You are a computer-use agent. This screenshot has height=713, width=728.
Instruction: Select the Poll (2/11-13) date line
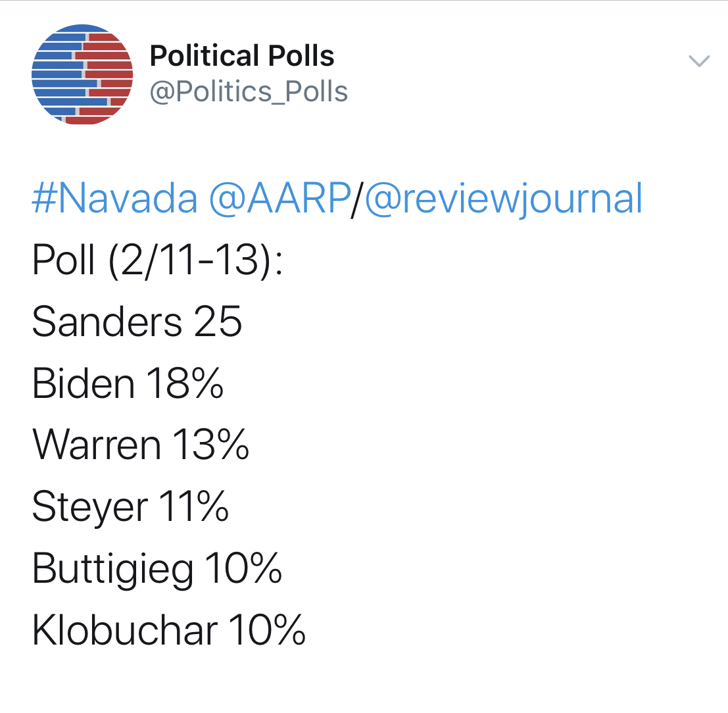[x=157, y=261]
